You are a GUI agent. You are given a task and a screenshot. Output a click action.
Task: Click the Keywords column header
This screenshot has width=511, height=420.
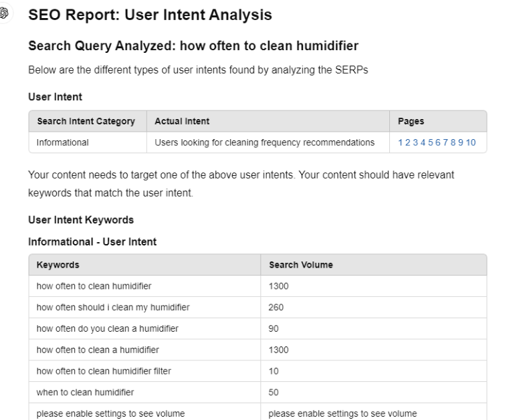58,265
